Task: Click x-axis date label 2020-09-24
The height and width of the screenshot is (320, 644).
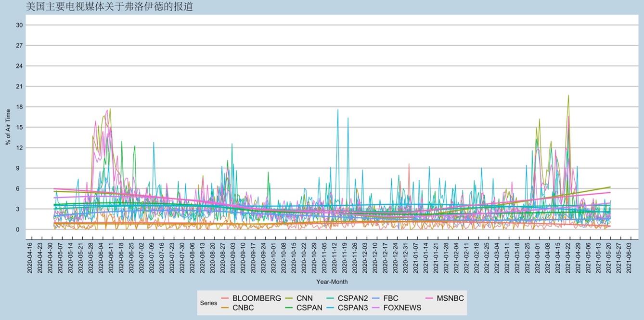Action: pos(264,258)
